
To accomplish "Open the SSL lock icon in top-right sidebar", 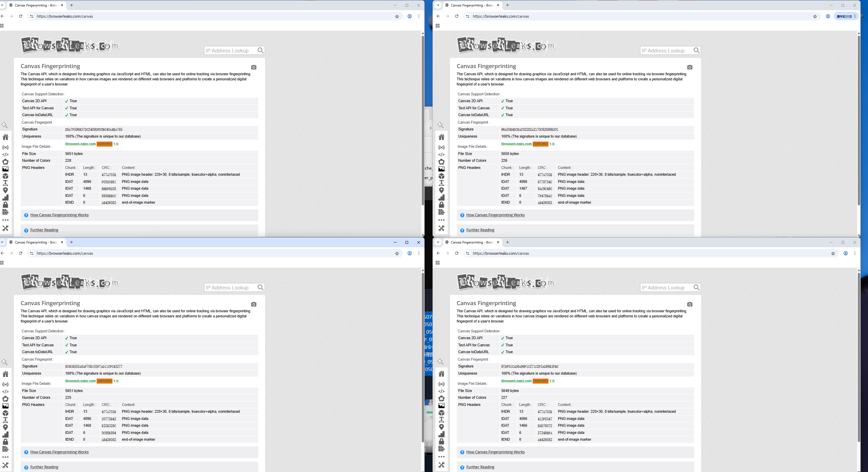I will pos(441,205).
